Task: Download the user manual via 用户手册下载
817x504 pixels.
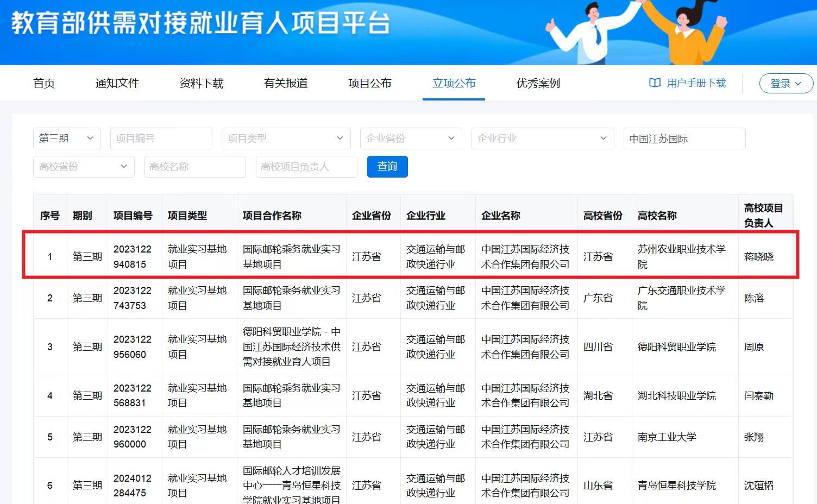Action: (x=696, y=83)
